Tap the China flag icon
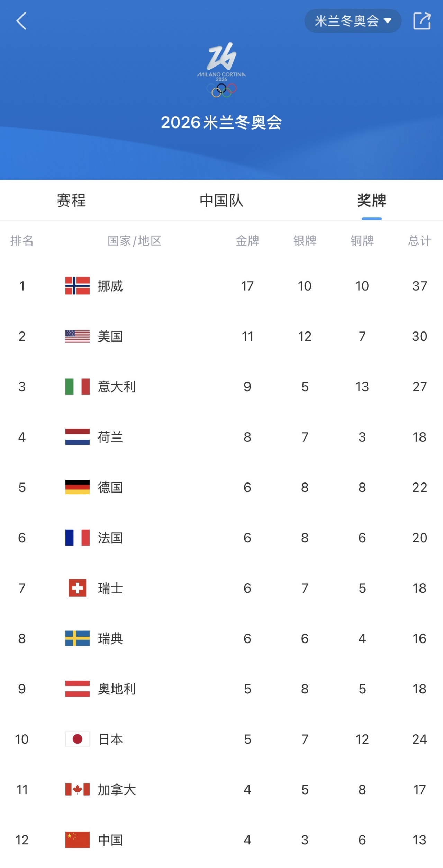This screenshot has width=443, height=868. coord(78,840)
